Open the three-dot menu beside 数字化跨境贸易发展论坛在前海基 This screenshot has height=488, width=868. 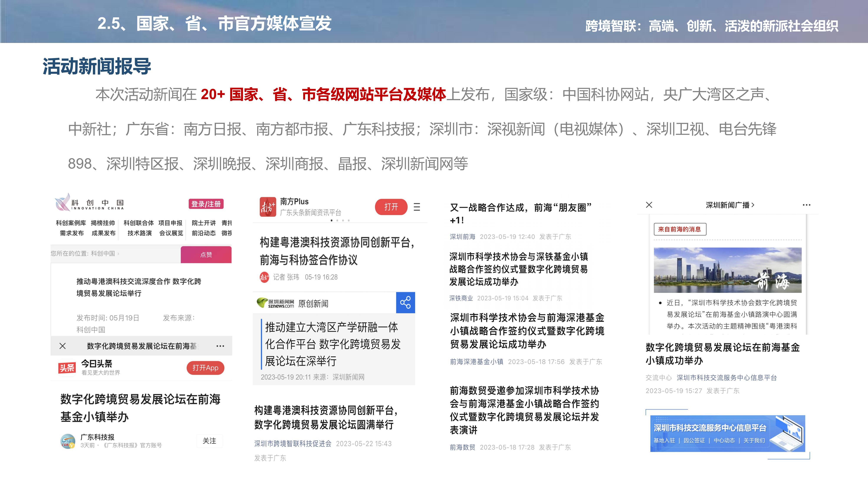[220, 346]
